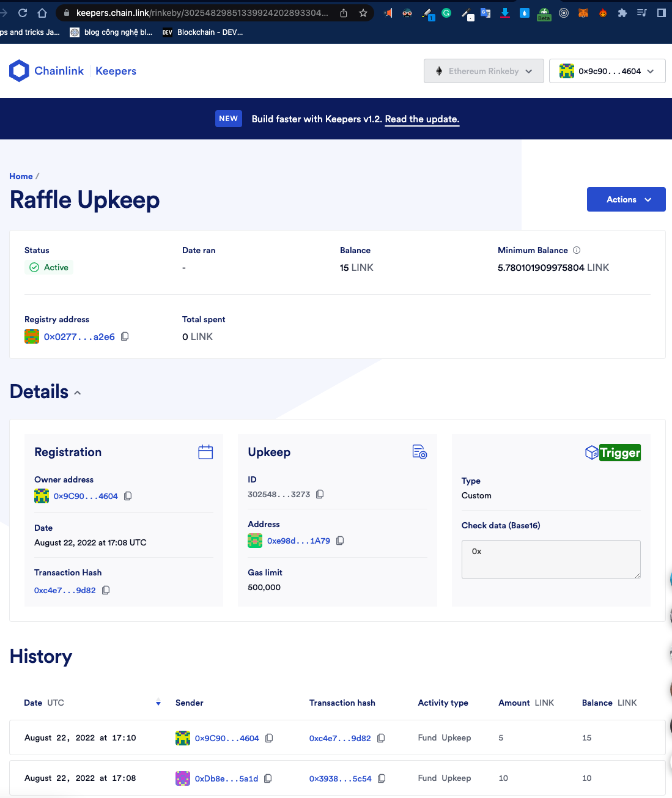672x798 pixels.
Task: Copy registration transaction hash 0xc4e7...9d82
Action: point(106,590)
